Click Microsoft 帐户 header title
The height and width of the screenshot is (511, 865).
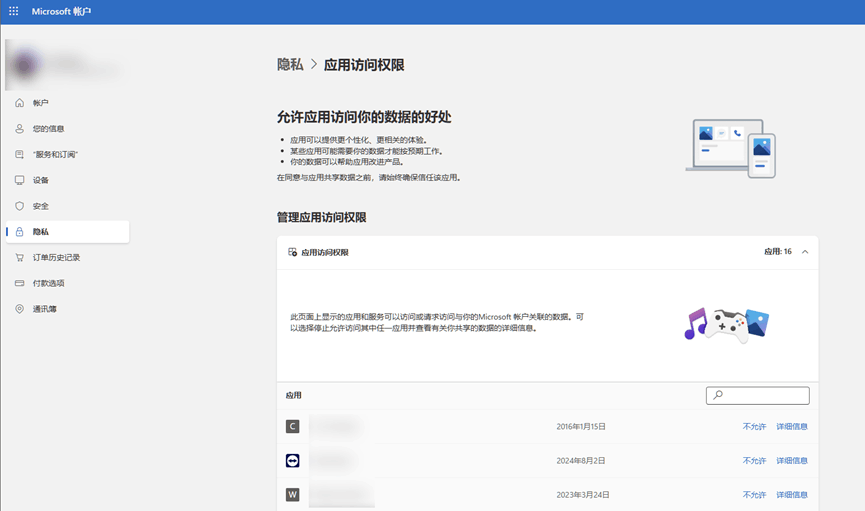(61, 11)
